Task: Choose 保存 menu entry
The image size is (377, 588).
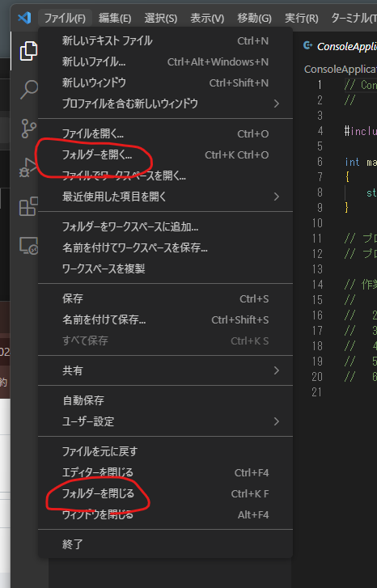Action: pos(165,299)
